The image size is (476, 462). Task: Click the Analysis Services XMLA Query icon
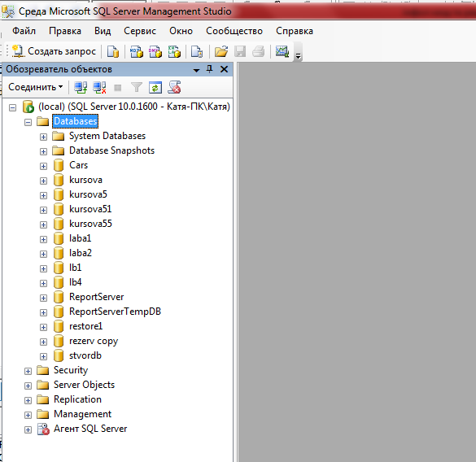coord(174,51)
